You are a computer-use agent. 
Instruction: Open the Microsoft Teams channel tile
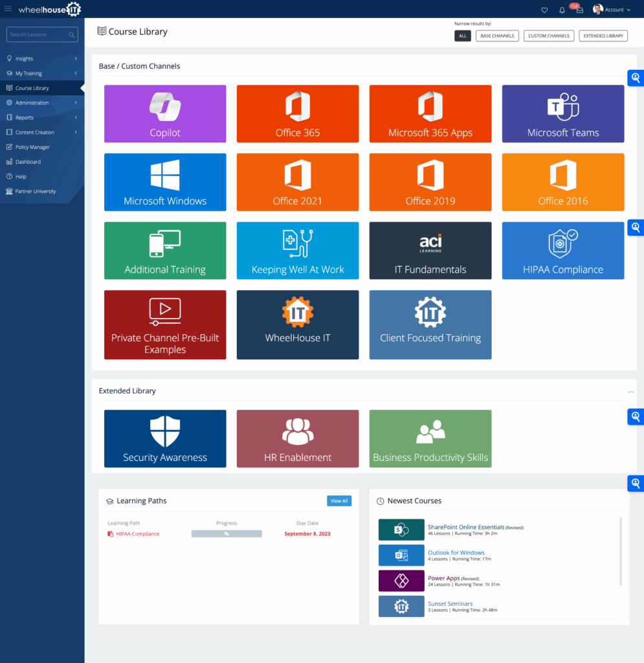click(563, 114)
